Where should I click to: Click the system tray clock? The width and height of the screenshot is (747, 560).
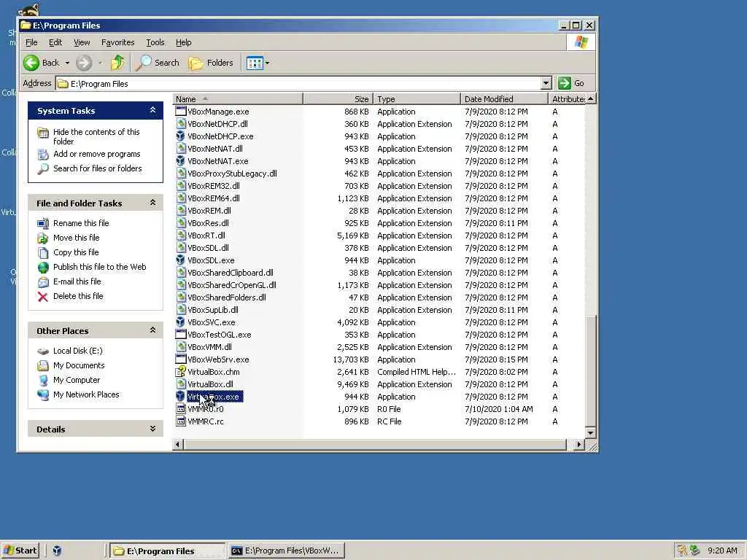722,551
